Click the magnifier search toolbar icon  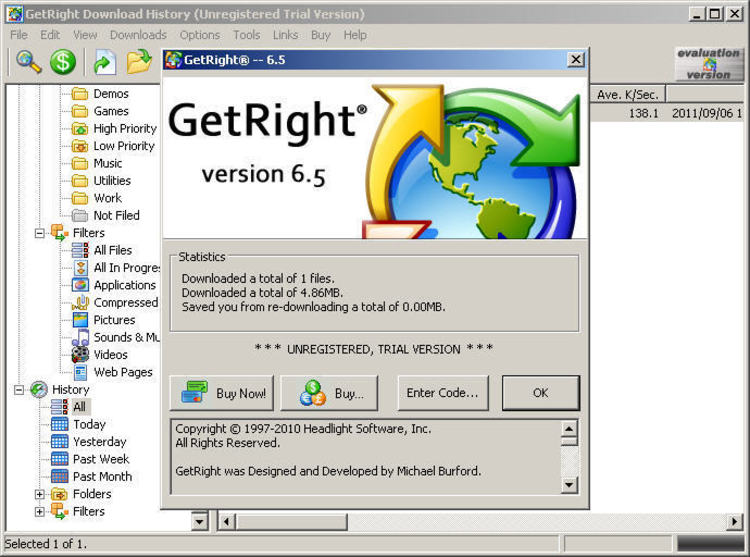click(x=28, y=62)
